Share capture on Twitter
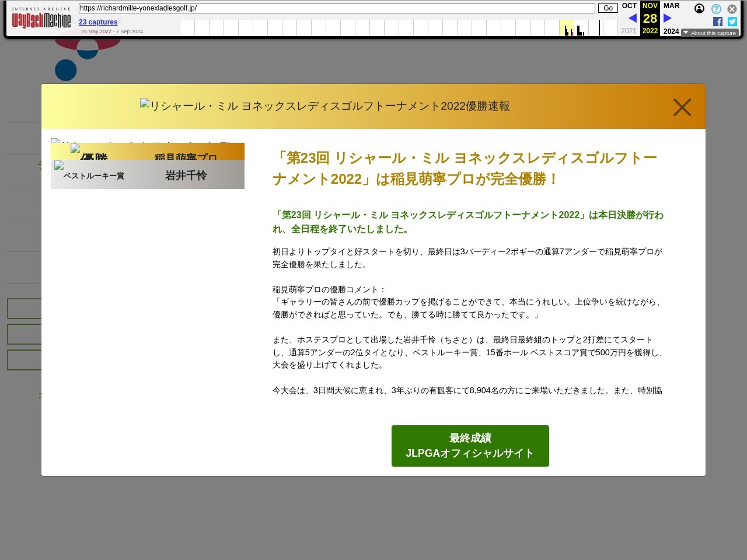This screenshot has height=560, width=747. (732, 22)
